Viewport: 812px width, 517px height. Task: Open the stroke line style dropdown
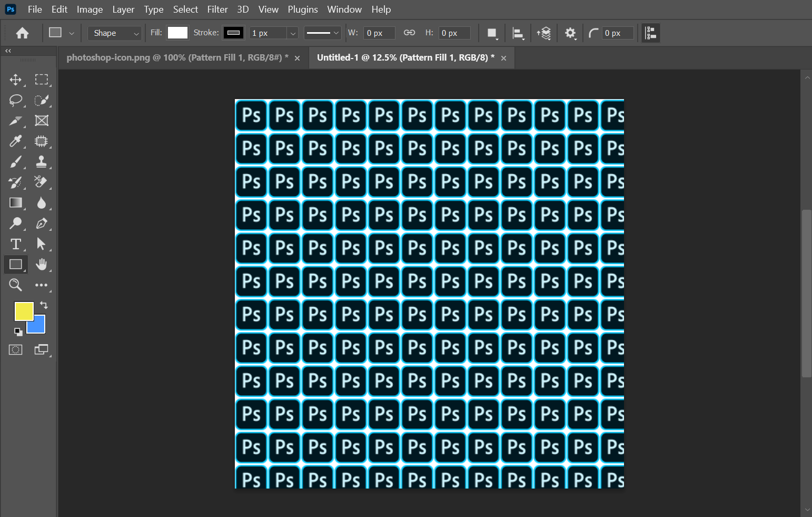coord(323,33)
